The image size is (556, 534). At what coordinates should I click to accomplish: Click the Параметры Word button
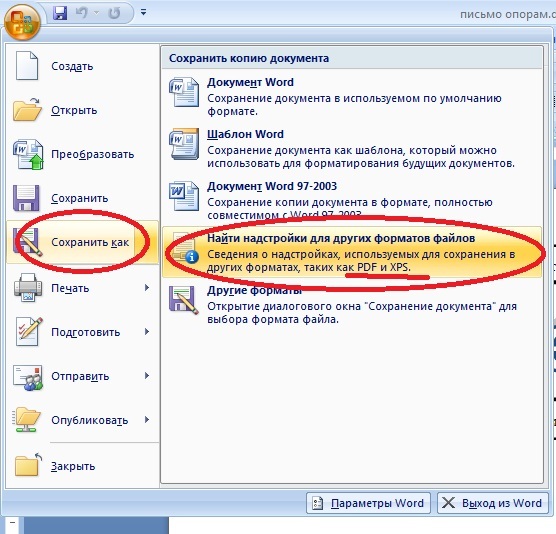(368, 503)
